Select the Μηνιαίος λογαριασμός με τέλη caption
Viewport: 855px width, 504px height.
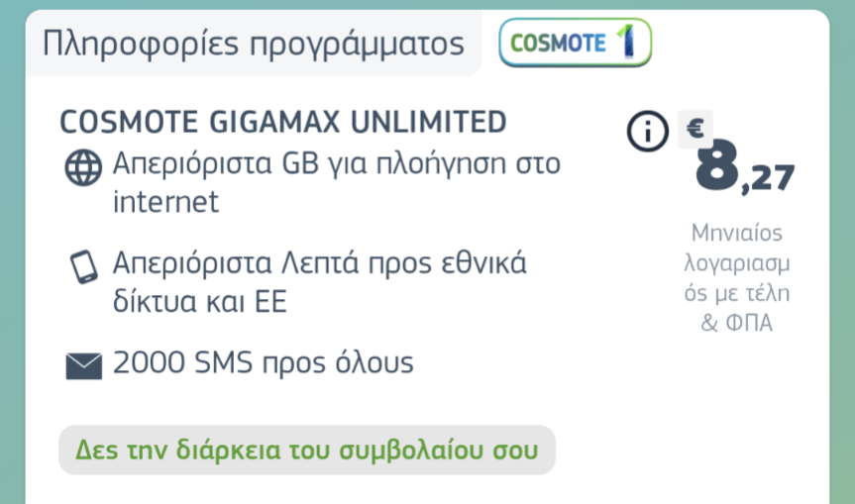pyautogui.click(x=737, y=263)
